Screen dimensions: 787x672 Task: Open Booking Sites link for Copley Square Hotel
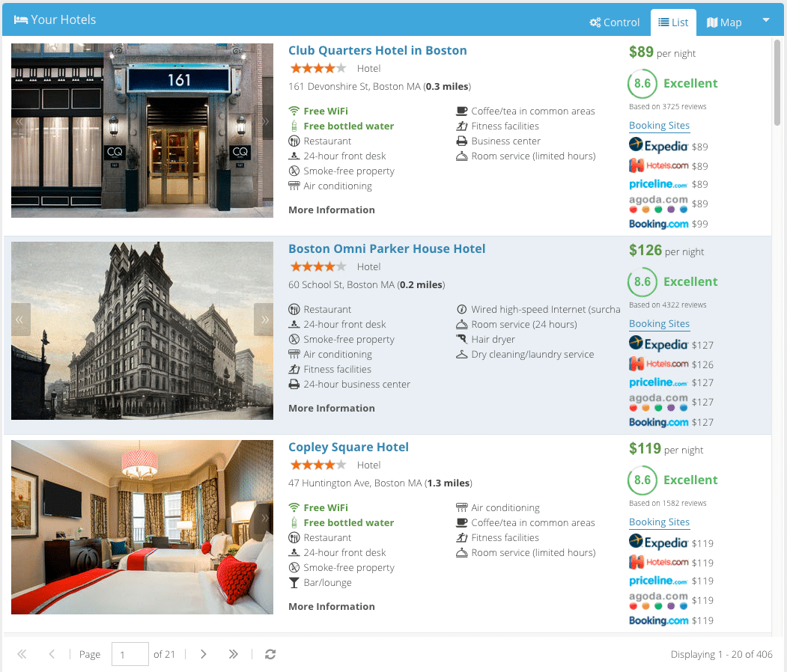tap(659, 522)
